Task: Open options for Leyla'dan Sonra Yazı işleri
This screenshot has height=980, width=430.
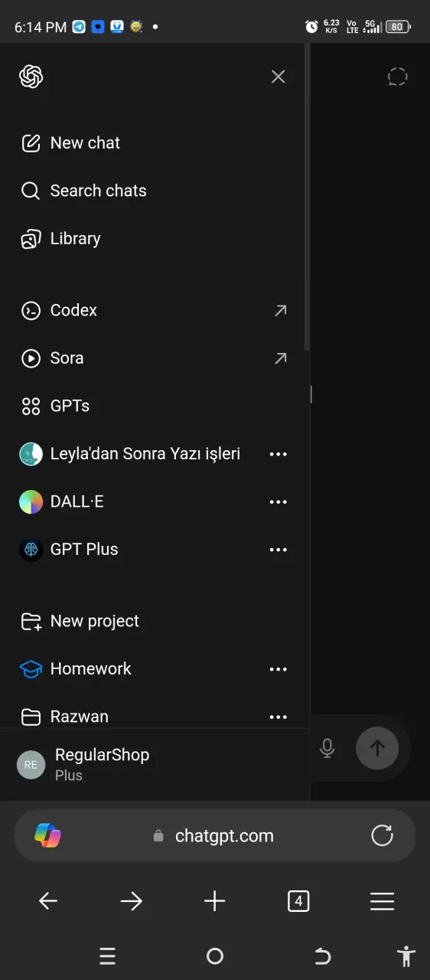Action: tap(279, 454)
